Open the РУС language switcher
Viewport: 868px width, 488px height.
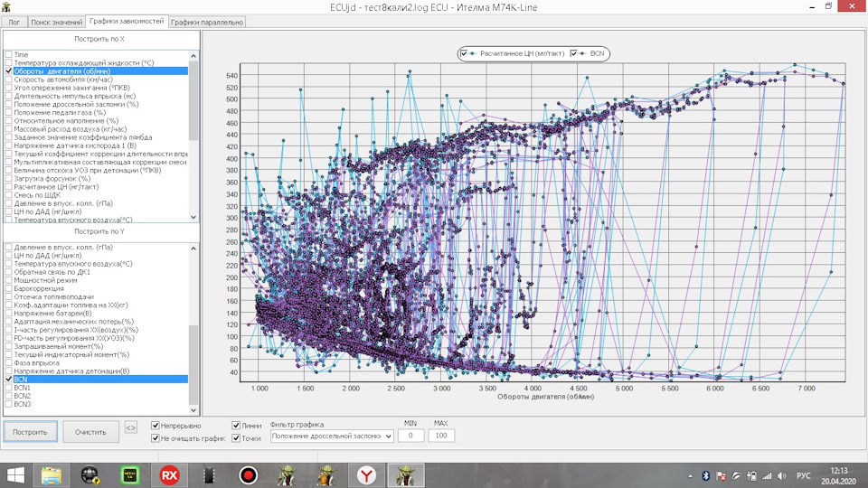(802, 474)
